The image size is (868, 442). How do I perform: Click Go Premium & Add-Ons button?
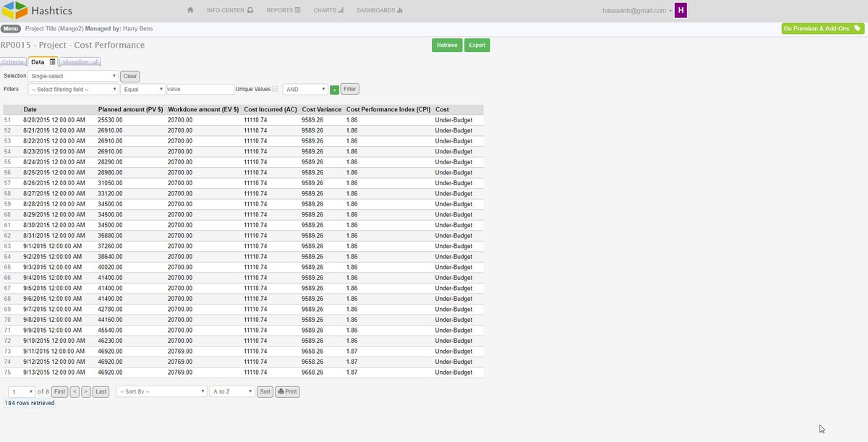(x=822, y=29)
